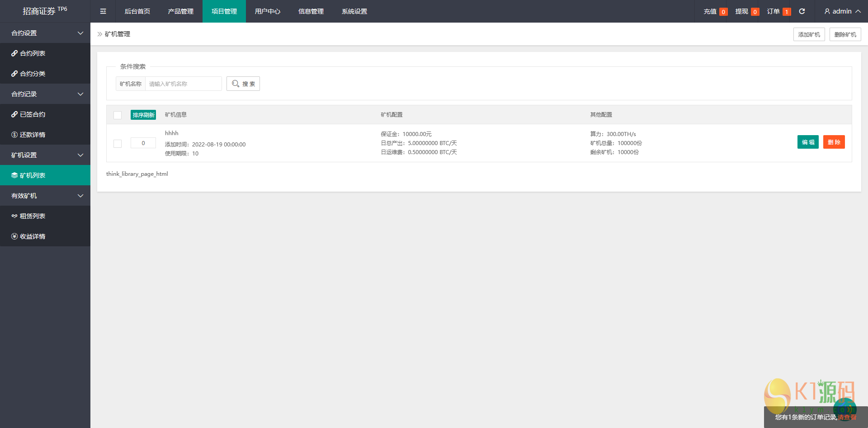Switch to the 用户中心 top menu
Screen dimensions: 868x428
pyautogui.click(x=268, y=11)
